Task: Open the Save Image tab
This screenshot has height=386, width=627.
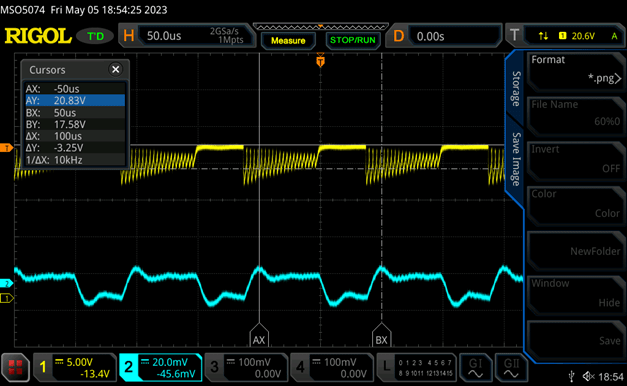Action: click(516, 159)
